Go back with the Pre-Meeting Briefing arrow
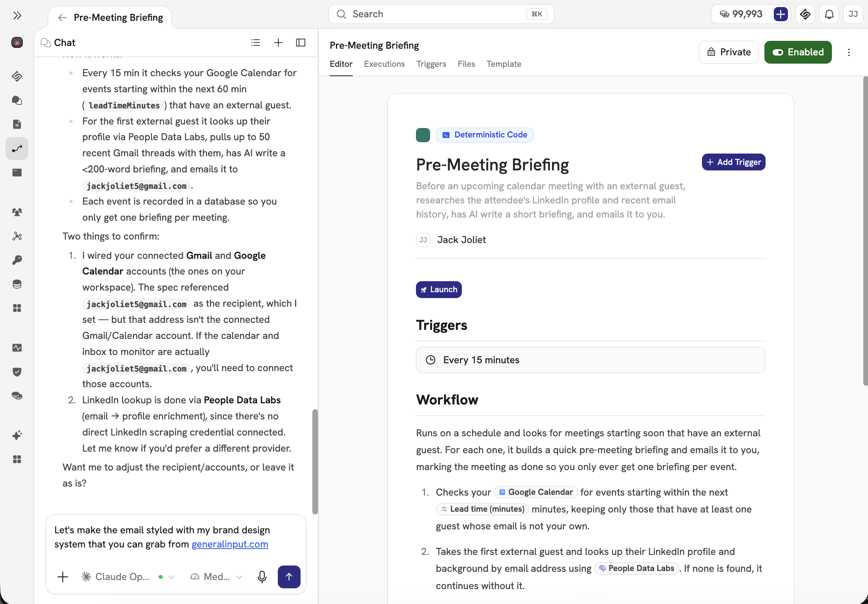868x604 pixels. [x=62, y=18]
